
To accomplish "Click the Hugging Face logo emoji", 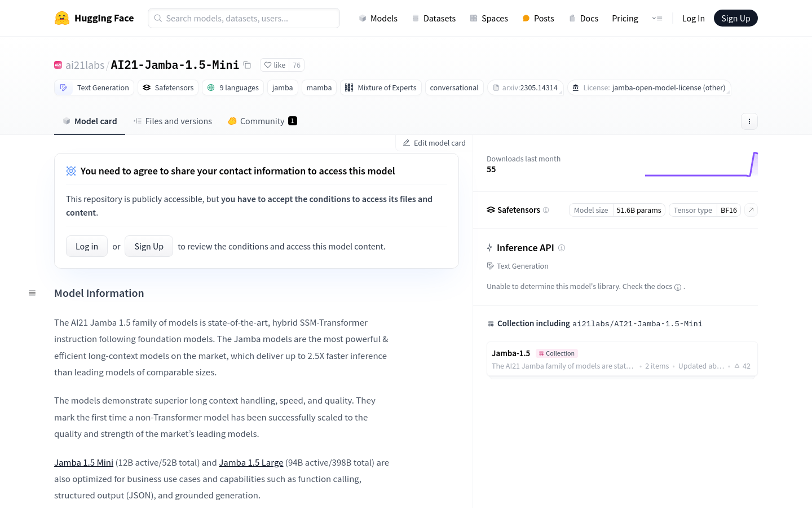I will [x=62, y=18].
